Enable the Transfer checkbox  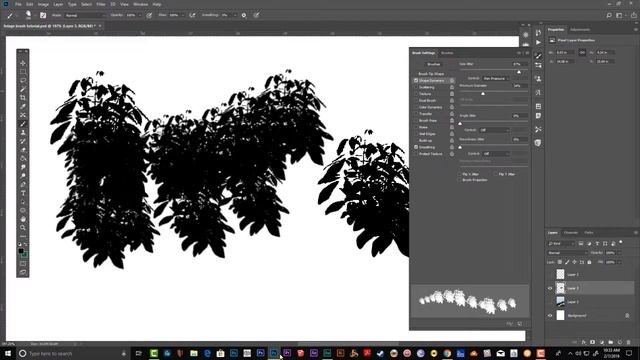click(x=416, y=114)
